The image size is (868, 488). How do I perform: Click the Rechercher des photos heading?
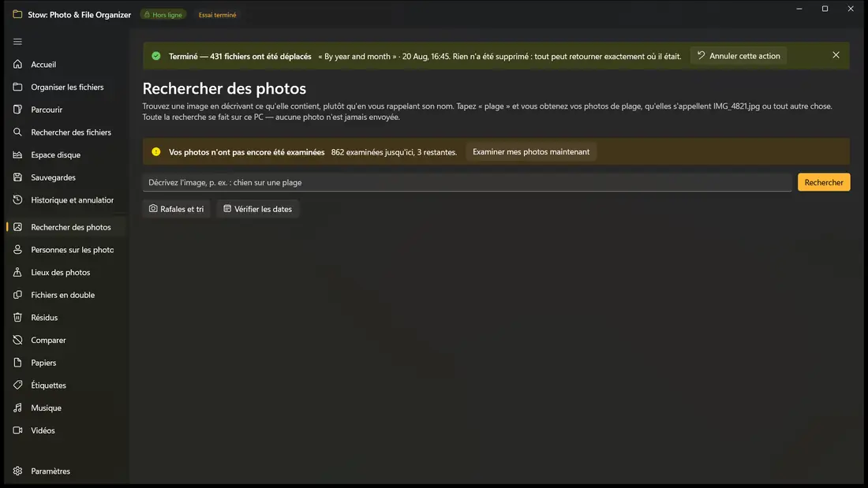224,88
